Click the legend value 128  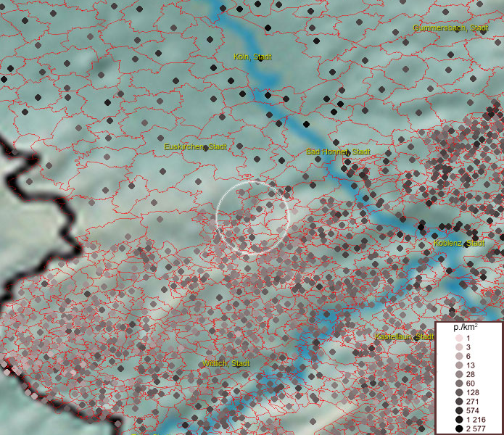pyautogui.click(x=473, y=392)
